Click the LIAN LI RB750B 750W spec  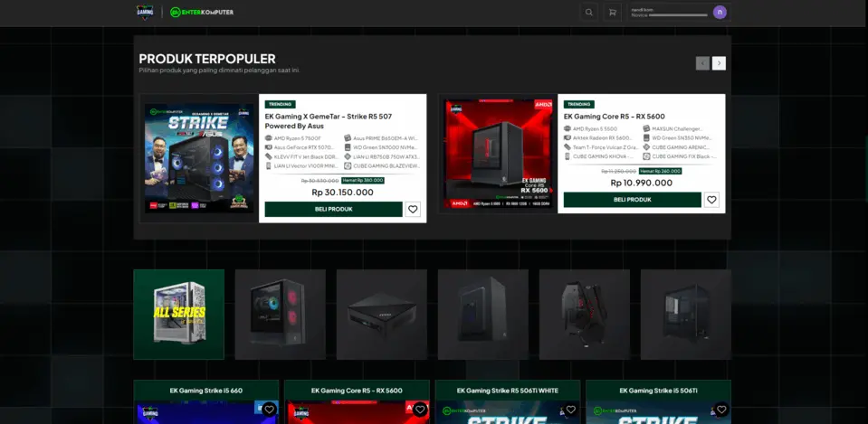click(x=382, y=157)
